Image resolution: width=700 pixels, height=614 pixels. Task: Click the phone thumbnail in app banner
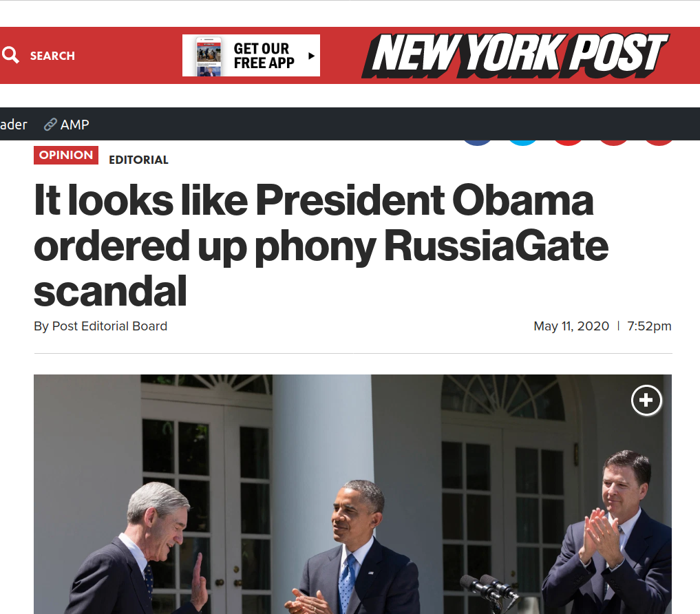pos(209,56)
